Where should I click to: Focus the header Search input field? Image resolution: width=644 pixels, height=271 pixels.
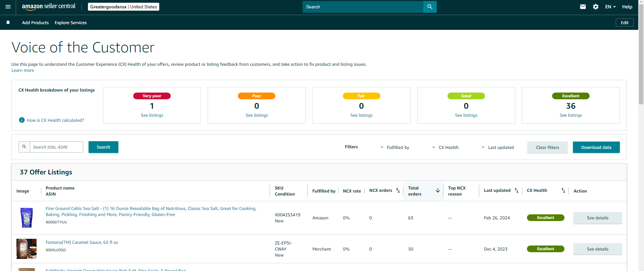pyautogui.click(x=363, y=7)
